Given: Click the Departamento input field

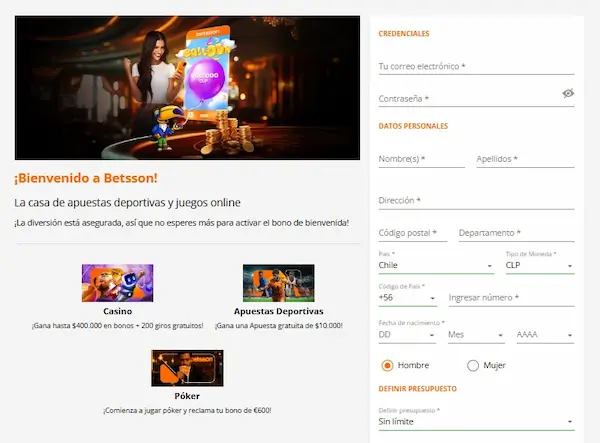Looking at the screenshot, I should (517, 233).
